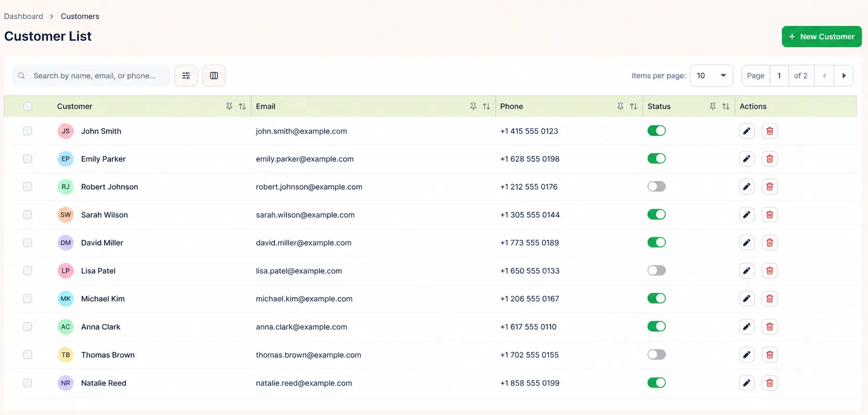Image resolution: width=868 pixels, height=415 pixels.
Task: Enable Lisa Patel's status toggle
Action: click(x=657, y=270)
